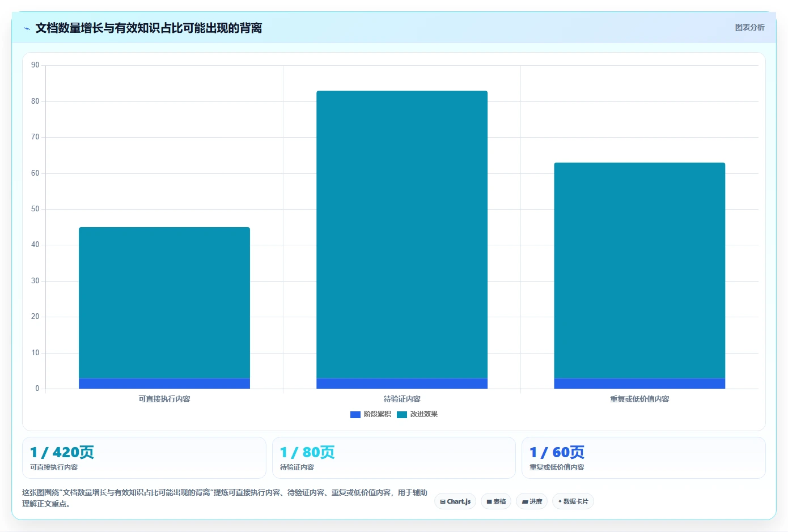
Task: Click the 数据卡片 tag sparkle icon
Action: click(x=560, y=501)
